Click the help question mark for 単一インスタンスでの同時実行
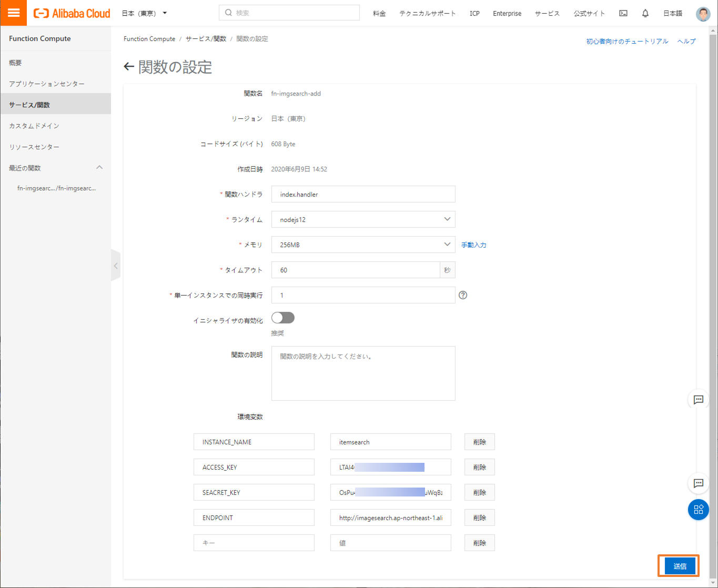This screenshot has width=718, height=588. coord(463,295)
